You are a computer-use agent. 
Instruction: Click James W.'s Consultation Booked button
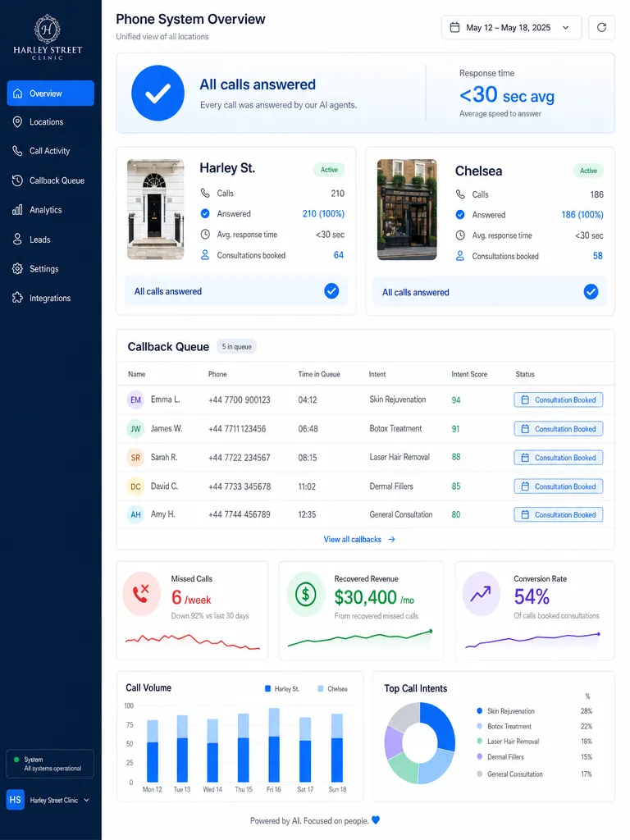tap(559, 428)
